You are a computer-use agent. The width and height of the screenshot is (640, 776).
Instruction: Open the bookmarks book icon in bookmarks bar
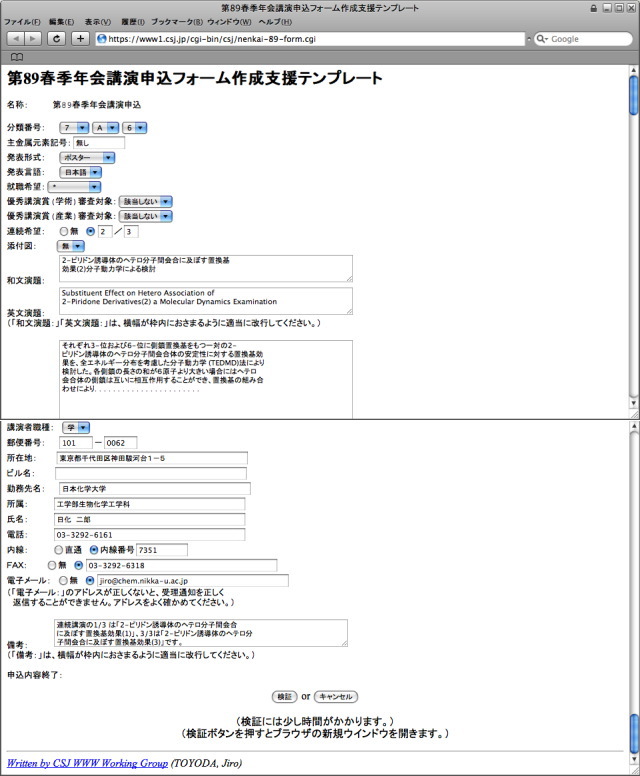pyautogui.click(x=16, y=57)
